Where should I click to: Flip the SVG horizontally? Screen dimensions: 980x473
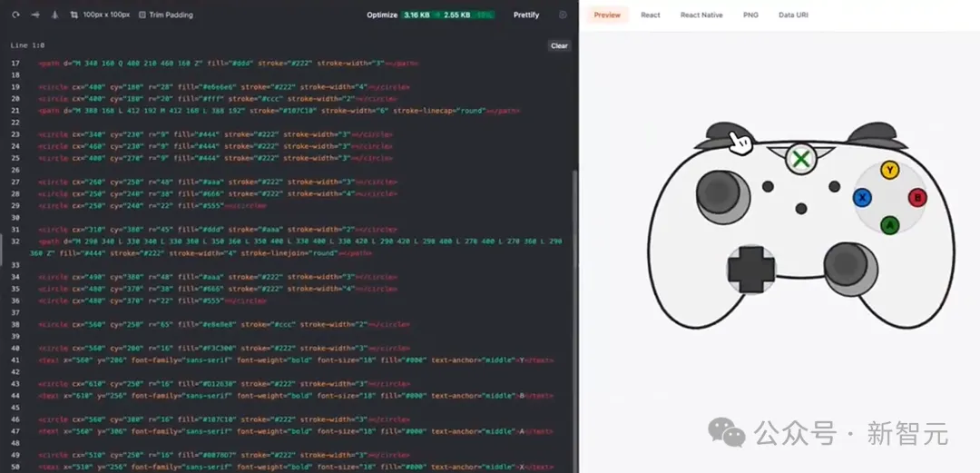pos(35,15)
